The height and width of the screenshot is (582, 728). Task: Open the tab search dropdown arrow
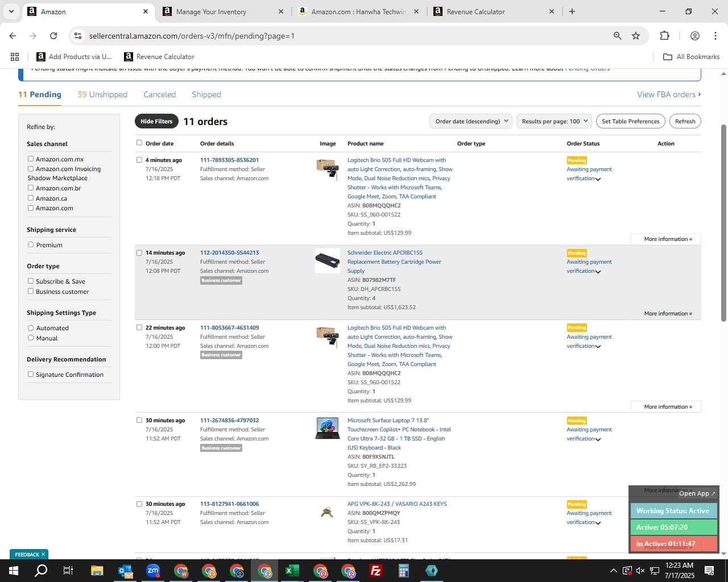click(x=11, y=11)
